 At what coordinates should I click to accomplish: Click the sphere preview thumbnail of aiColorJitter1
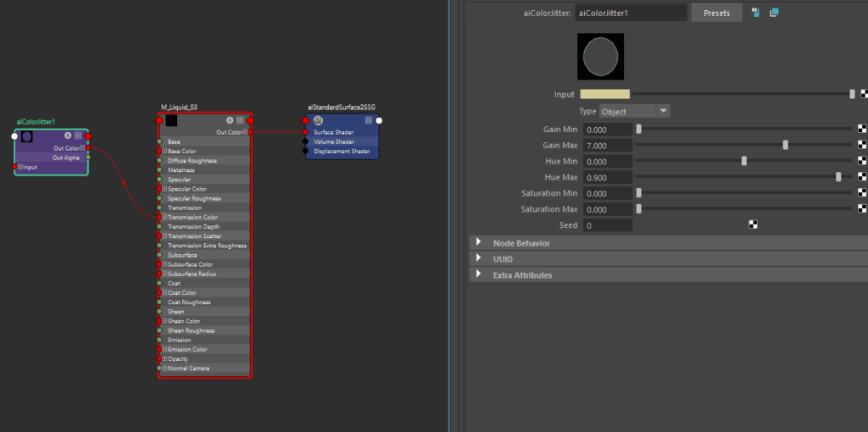click(x=600, y=57)
